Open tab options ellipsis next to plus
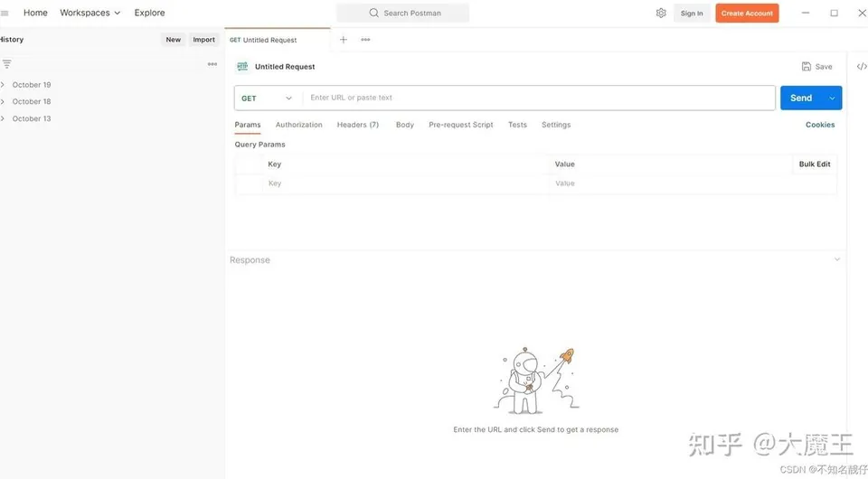The image size is (868, 479). pos(365,40)
